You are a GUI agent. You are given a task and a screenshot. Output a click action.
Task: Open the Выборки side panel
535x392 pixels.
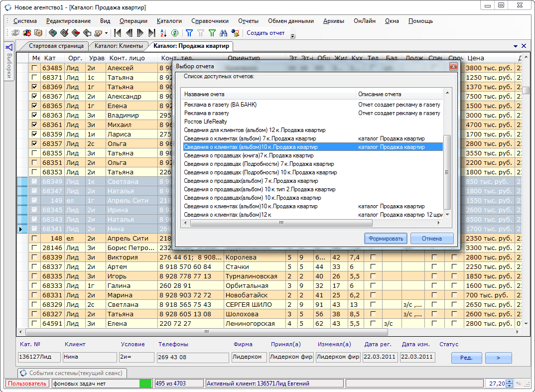(9, 62)
